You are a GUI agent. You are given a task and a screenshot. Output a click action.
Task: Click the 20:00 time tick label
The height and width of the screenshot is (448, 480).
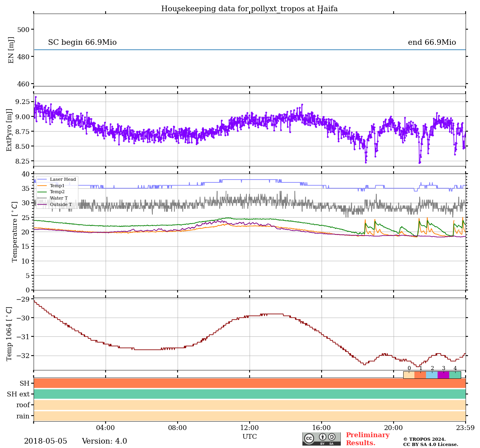coord(394,428)
